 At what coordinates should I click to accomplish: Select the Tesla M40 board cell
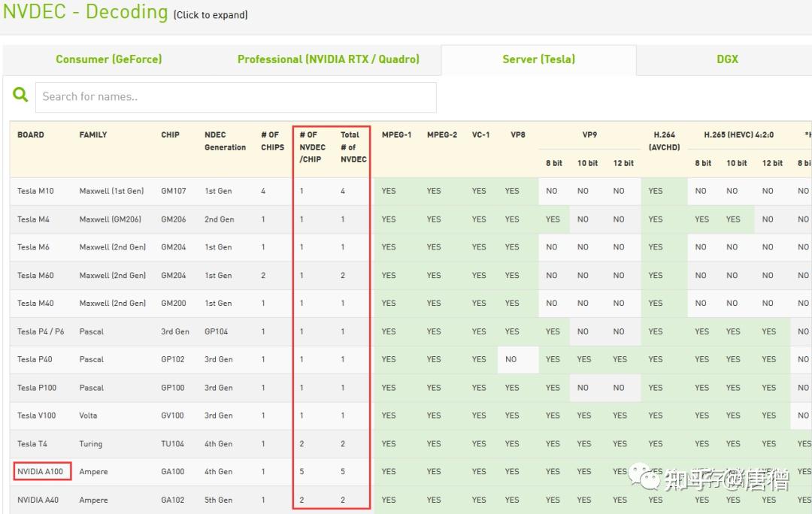click(x=35, y=304)
